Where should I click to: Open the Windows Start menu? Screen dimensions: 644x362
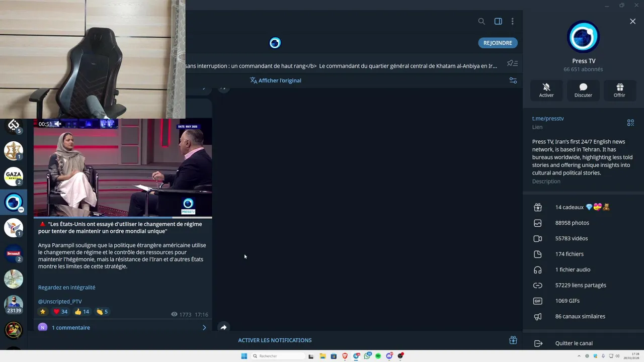244,356
